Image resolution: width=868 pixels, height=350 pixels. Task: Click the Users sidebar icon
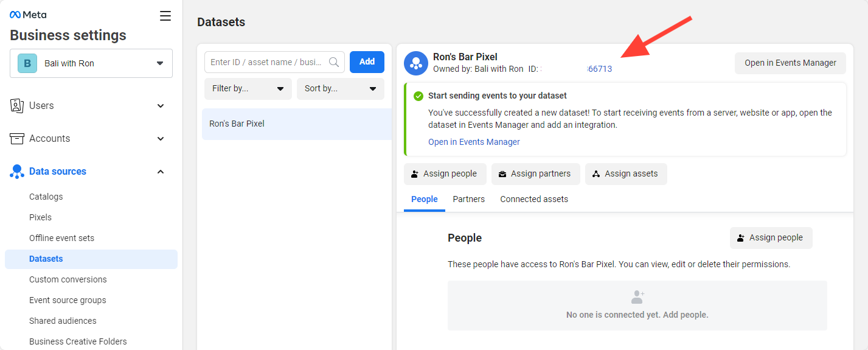[17, 105]
